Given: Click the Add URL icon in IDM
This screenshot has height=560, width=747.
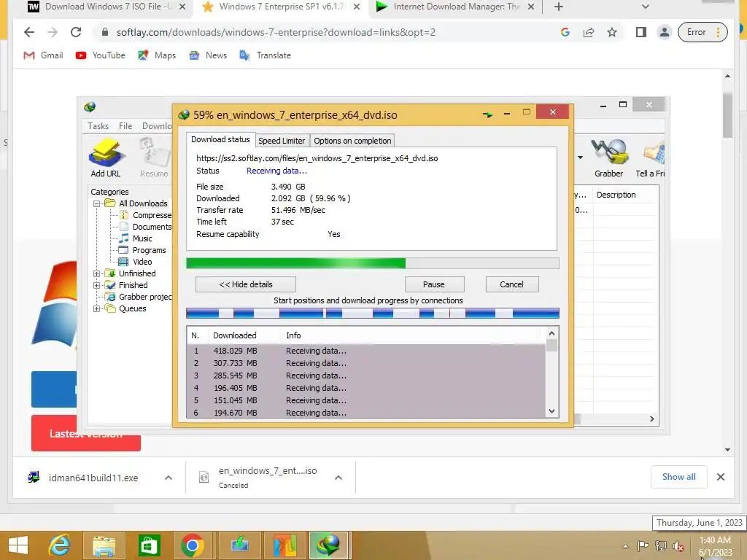Looking at the screenshot, I should click(x=106, y=157).
